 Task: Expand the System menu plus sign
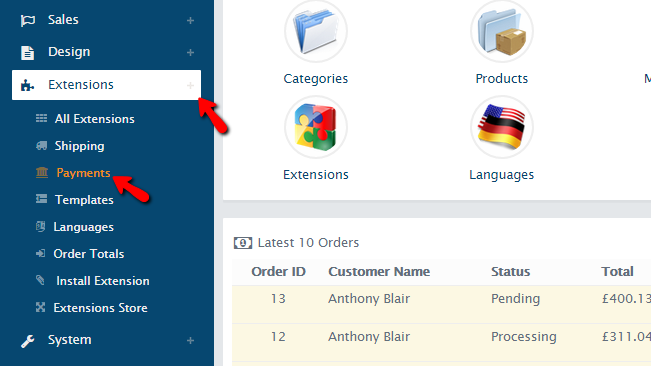coord(190,341)
